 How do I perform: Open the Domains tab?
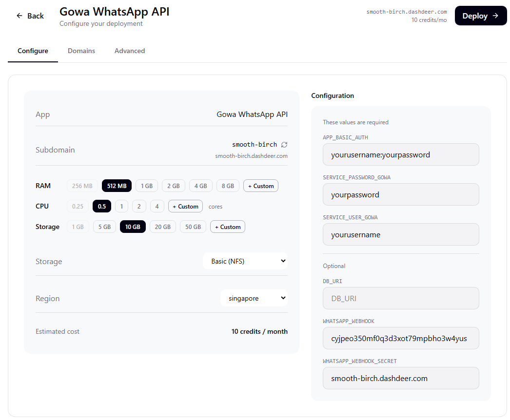point(81,51)
